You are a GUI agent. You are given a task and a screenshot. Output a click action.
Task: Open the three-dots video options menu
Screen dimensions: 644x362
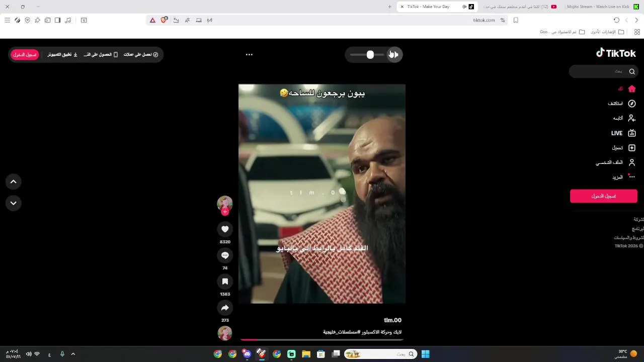coord(249,54)
